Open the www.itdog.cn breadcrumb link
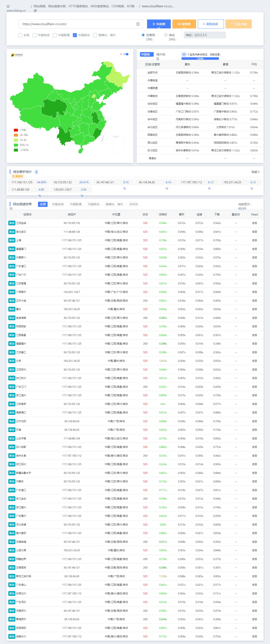This screenshot has height=644, width=270. (x=16, y=11)
